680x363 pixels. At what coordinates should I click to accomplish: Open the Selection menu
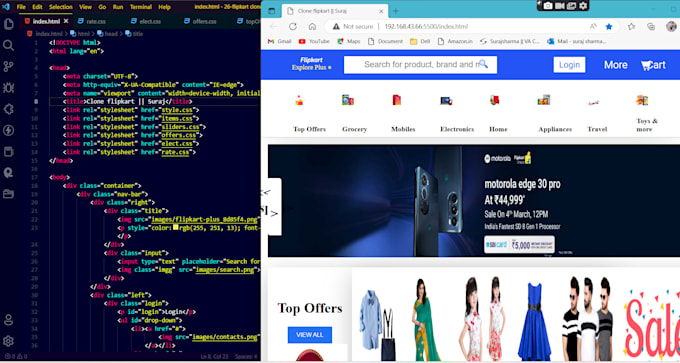click(x=61, y=7)
